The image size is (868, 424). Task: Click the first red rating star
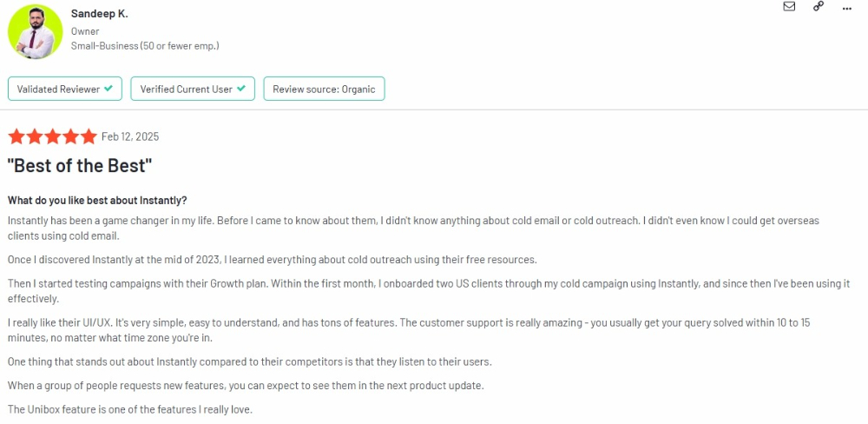tap(16, 136)
